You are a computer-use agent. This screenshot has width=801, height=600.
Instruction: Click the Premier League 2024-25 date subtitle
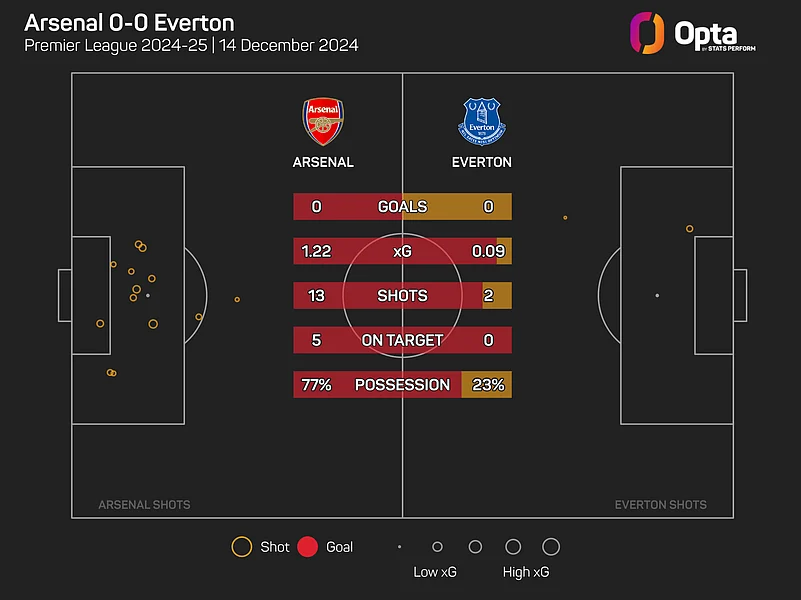[x=191, y=46]
